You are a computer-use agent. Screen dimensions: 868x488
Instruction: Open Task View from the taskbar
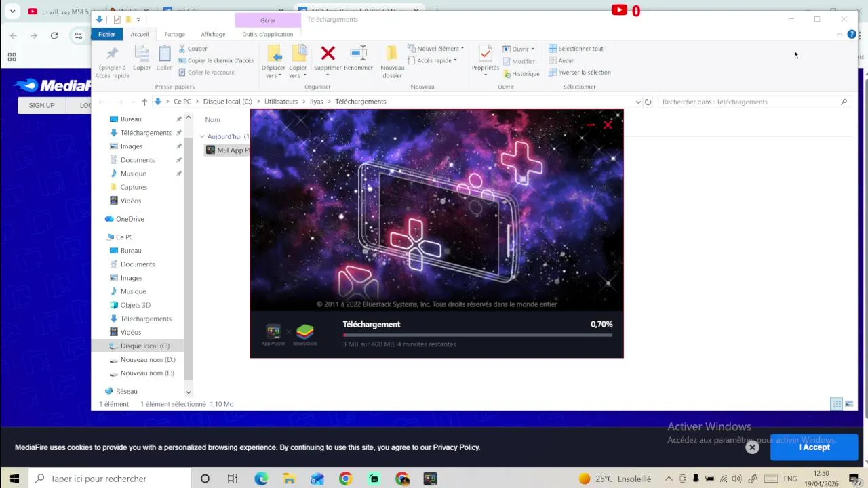click(232, 479)
